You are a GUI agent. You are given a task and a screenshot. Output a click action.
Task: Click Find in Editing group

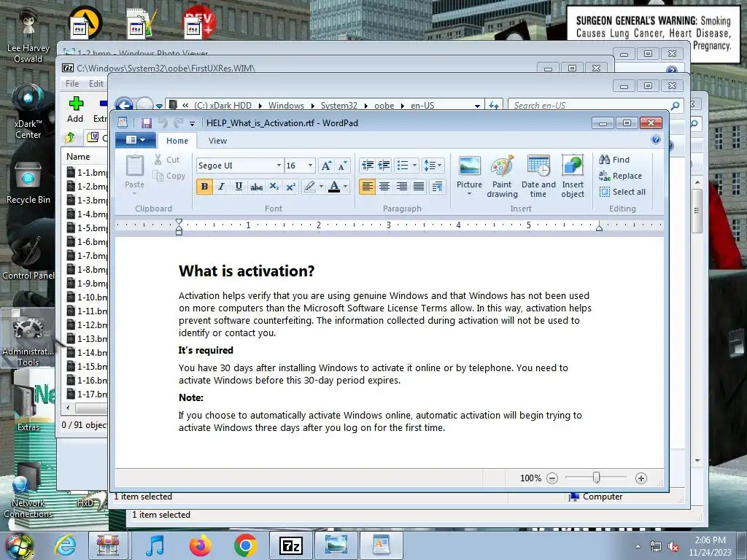click(x=614, y=160)
